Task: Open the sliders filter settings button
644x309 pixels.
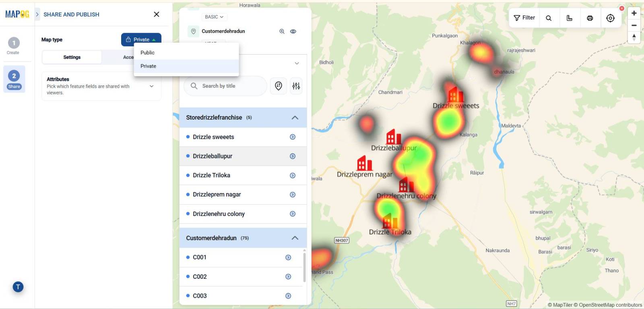Action: (296, 86)
